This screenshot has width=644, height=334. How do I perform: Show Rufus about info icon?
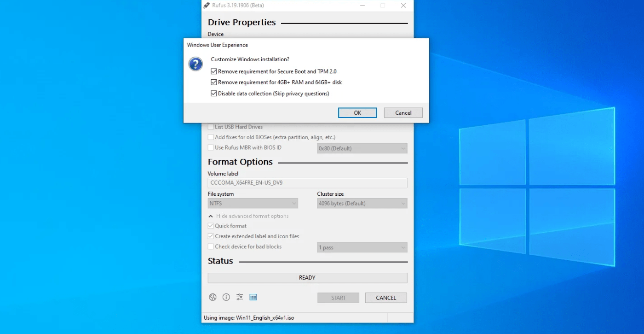click(226, 297)
